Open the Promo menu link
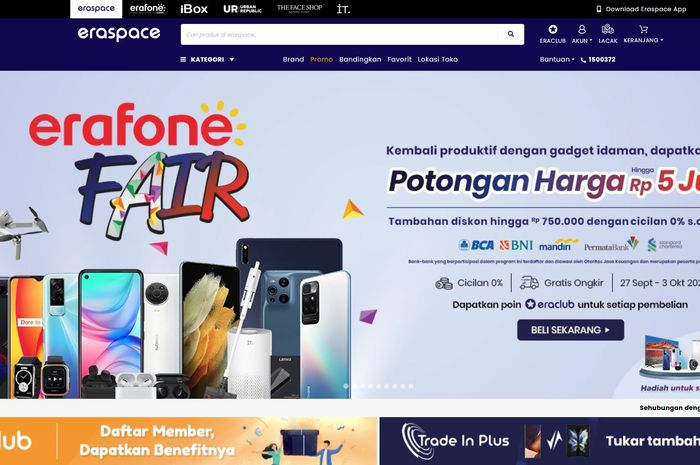The height and width of the screenshot is (465, 700). point(321,59)
